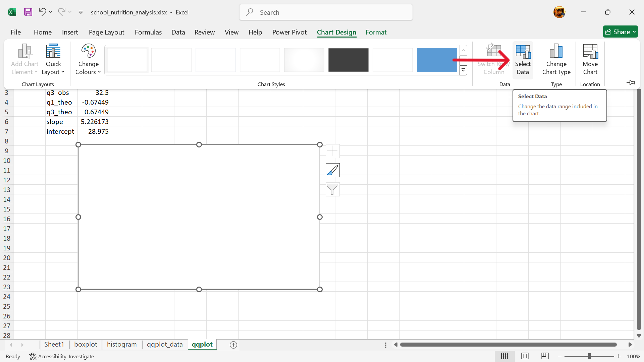The width and height of the screenshot is (644, 362).
Task: Click the Redo arrow icon
Action: [x=61, y=12]
